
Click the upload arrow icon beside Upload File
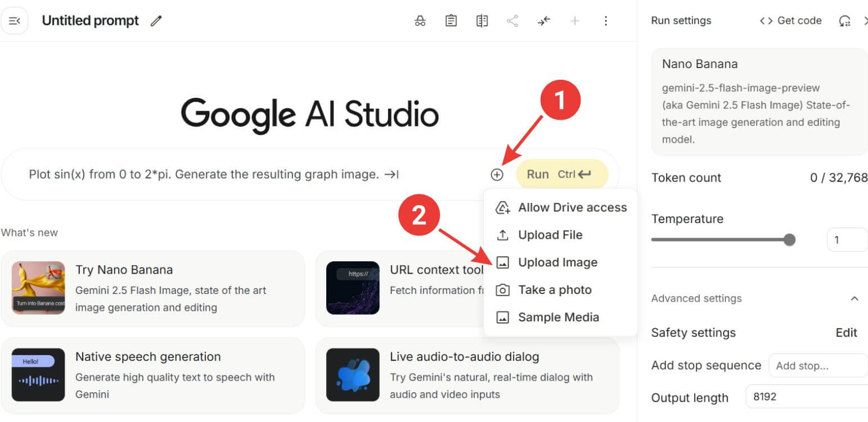(x=502, y=235)
